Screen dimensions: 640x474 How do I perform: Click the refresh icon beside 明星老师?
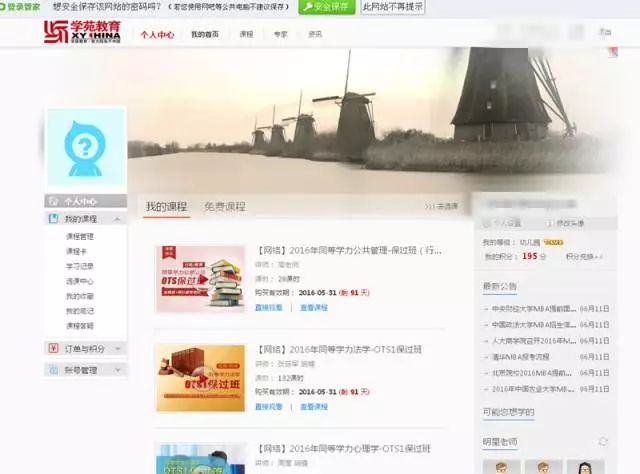(x=603, y=441)
